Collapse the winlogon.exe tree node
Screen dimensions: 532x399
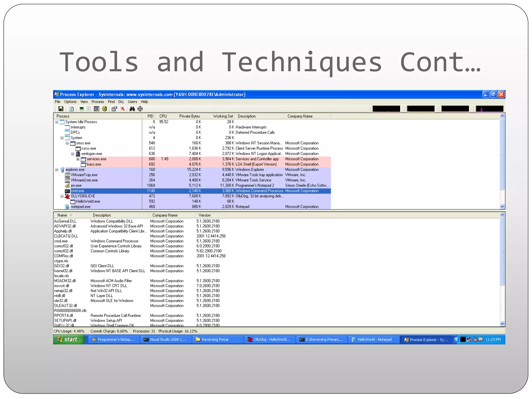pos(73,154)
